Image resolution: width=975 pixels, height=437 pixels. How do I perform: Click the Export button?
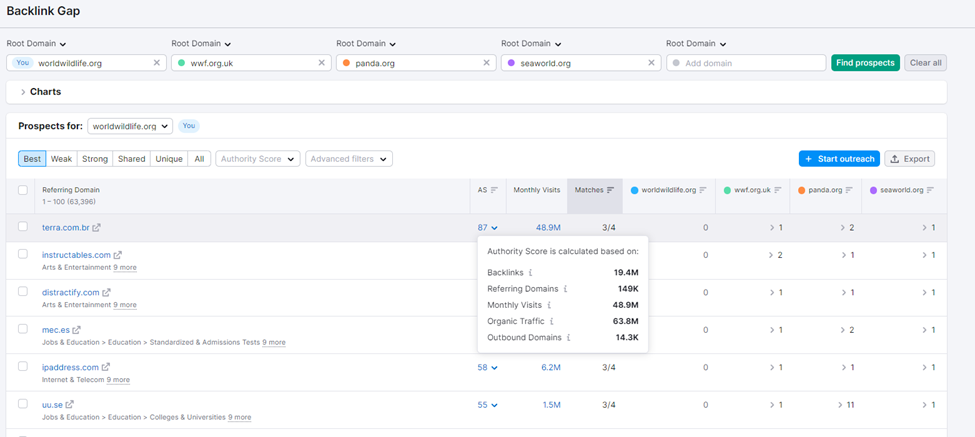[909, 159]
